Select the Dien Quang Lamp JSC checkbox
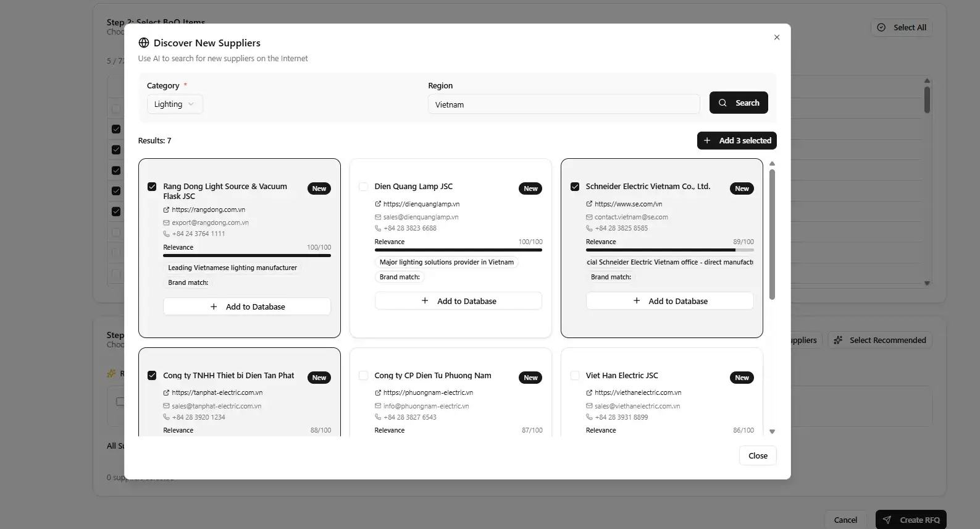Screen dimensions: 980x529 [363, 187]
